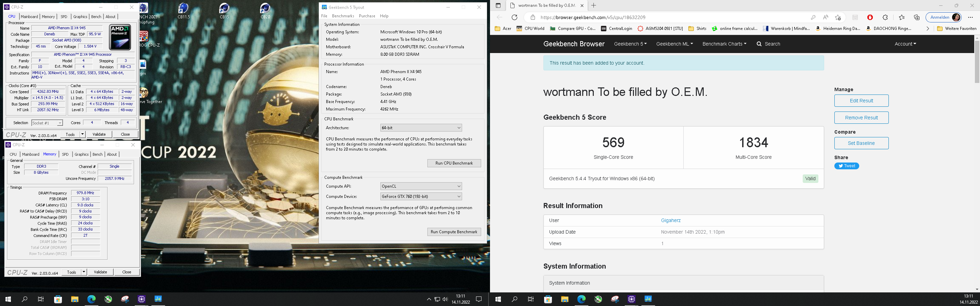Switch to About tab in CPU-Z Memory window

[112, 154]
